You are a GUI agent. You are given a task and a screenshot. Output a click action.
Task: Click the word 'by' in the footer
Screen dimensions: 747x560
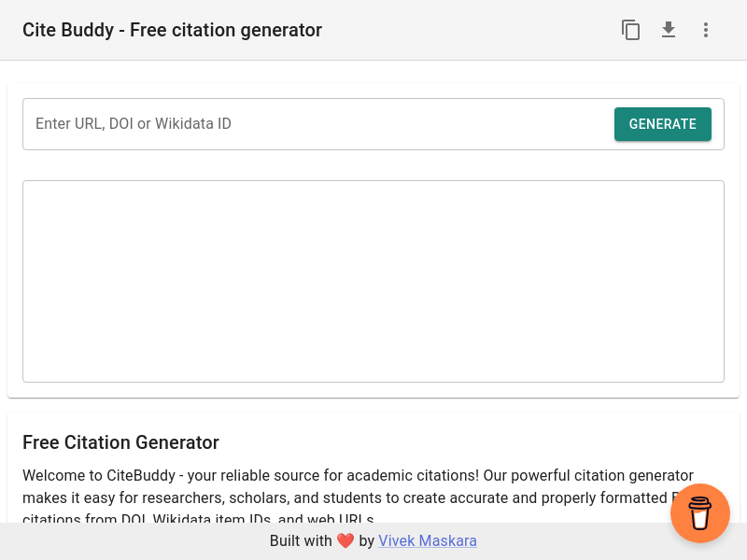[366, 541]
